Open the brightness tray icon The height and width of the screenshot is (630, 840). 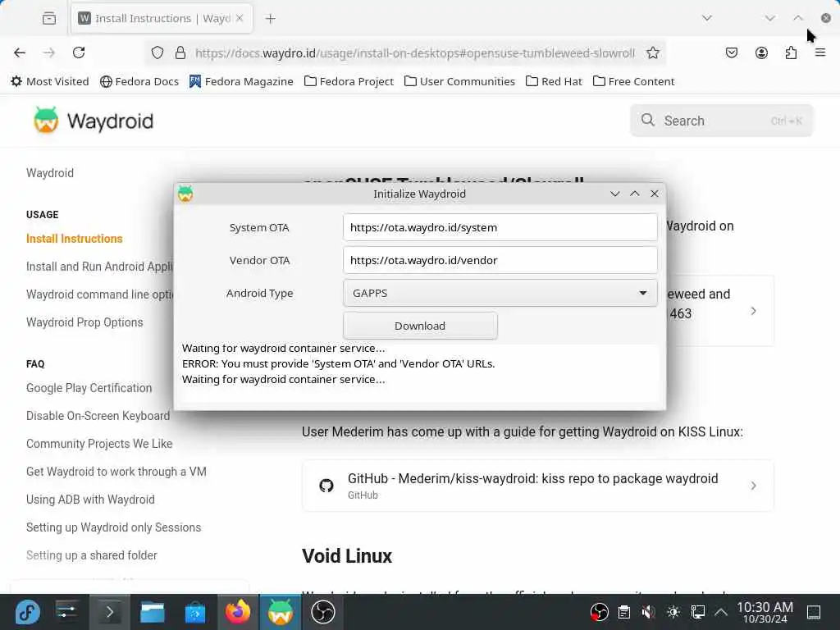tap(673, 612)
